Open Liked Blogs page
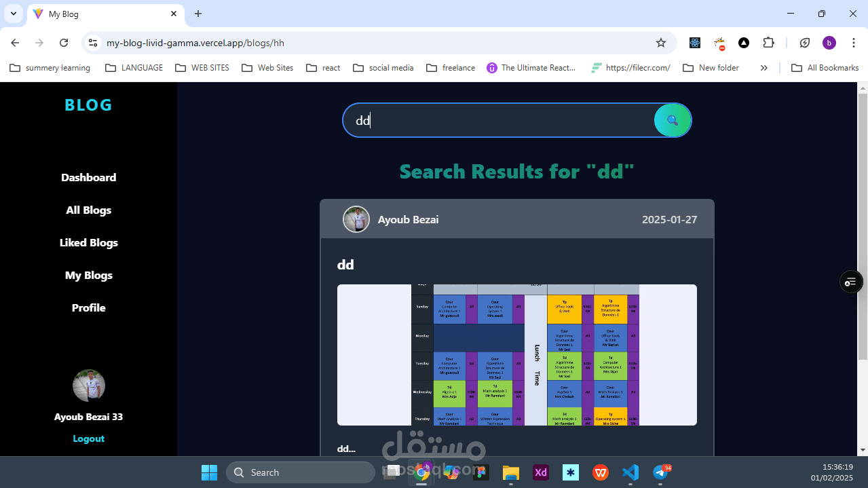Viewport: 868px width, 488px height. coord(88,242)
